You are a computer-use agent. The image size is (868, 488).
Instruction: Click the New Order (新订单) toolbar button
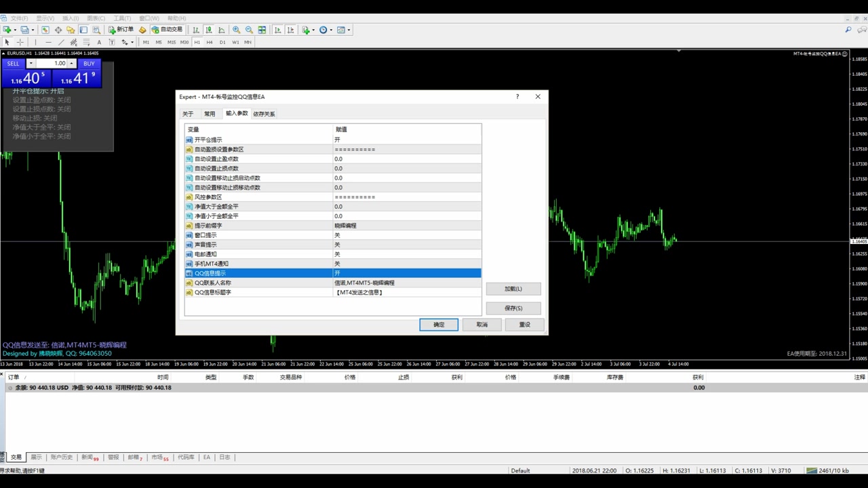coord(121,30)
